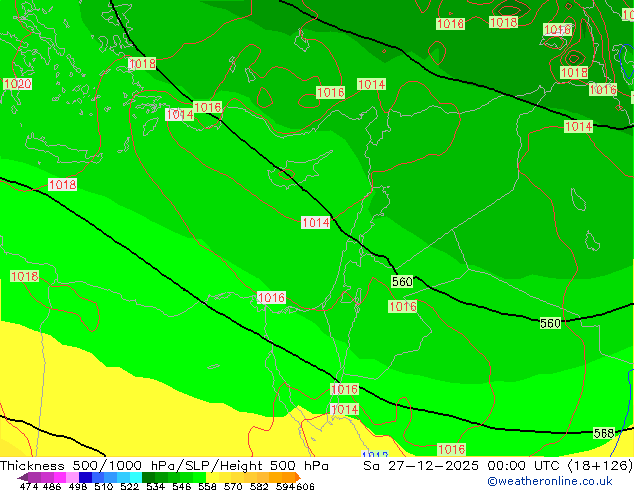Viewport: 634px width, 490px height.
Task: Click legend value 534
Action: 155,486
